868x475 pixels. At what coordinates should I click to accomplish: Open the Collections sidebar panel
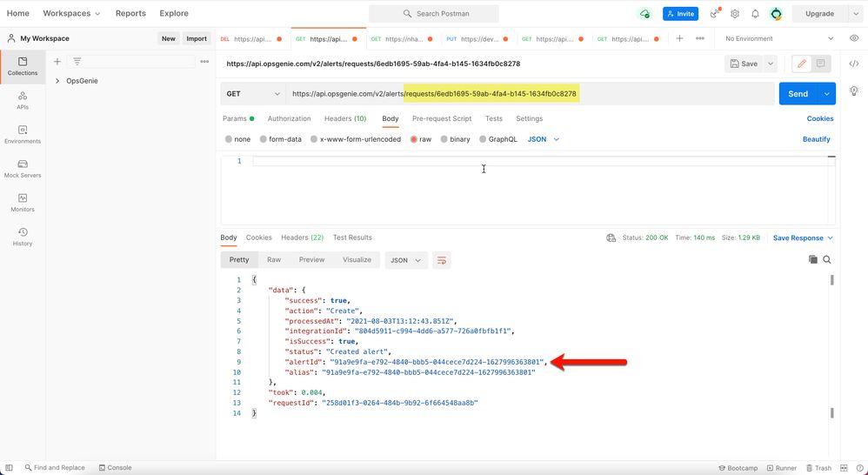(23, 66)
